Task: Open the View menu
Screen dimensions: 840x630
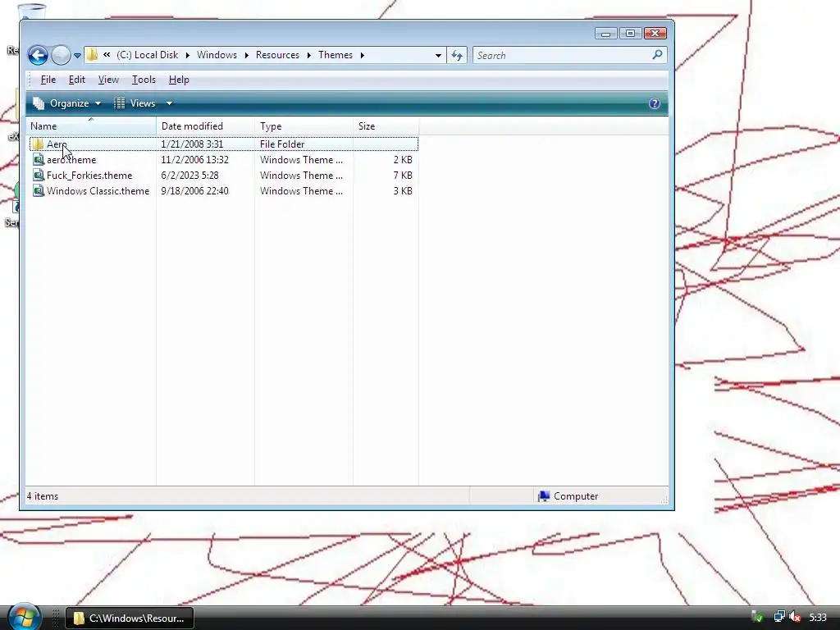Action: 108,80
